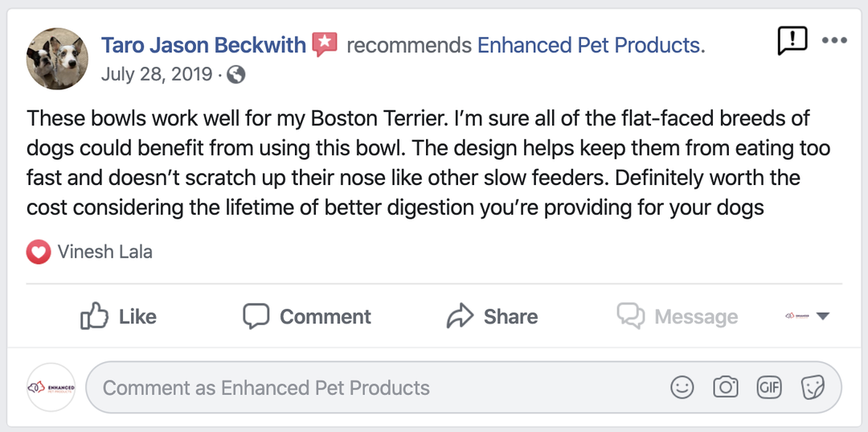The width and height of the screenshot is (868, 432).
Task: Open Taro Jason Beckwith's profile link
Action: pyautogui.click(x=204, y=45)
